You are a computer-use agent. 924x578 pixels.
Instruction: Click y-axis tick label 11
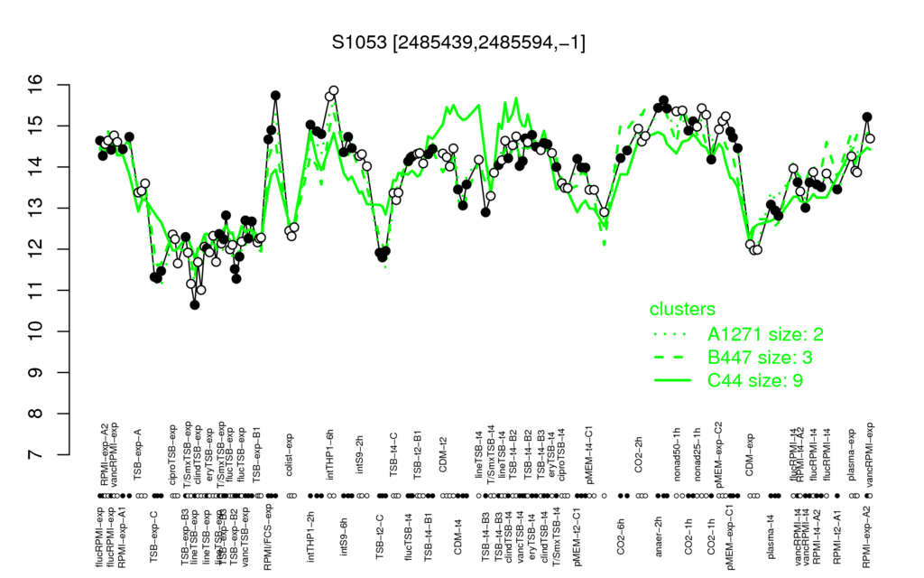click(36, 290)
